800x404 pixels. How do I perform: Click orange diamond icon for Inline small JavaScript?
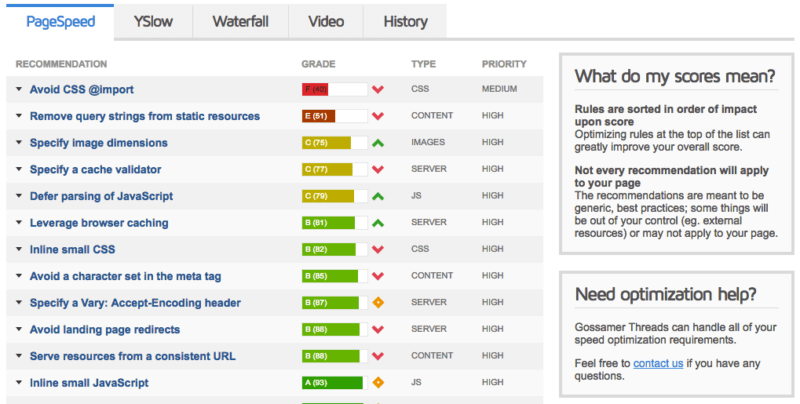pos(378,383)
